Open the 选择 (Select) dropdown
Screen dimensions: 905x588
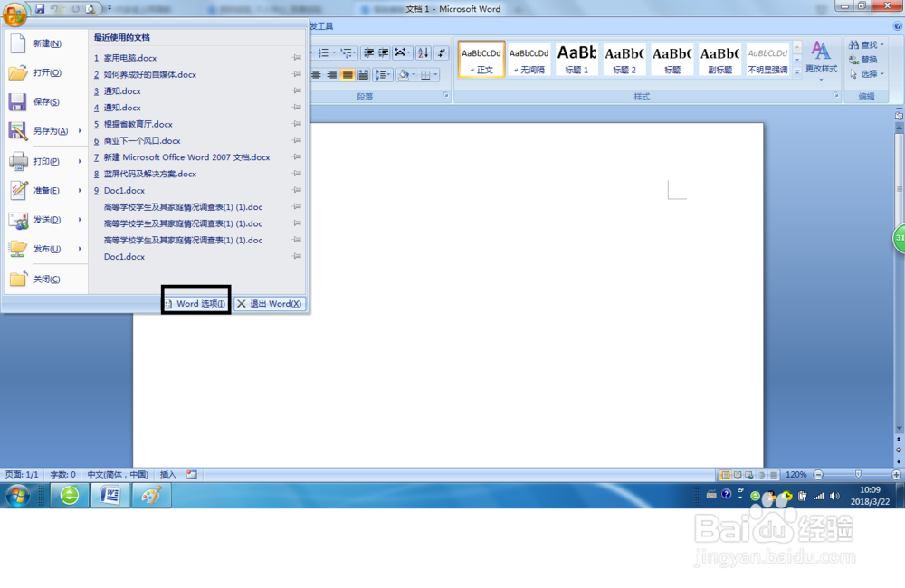[x=866, y=74]
